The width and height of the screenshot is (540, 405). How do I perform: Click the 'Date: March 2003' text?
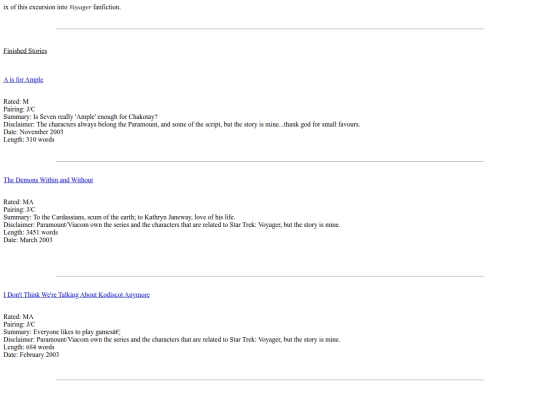[x=28, y=240]
